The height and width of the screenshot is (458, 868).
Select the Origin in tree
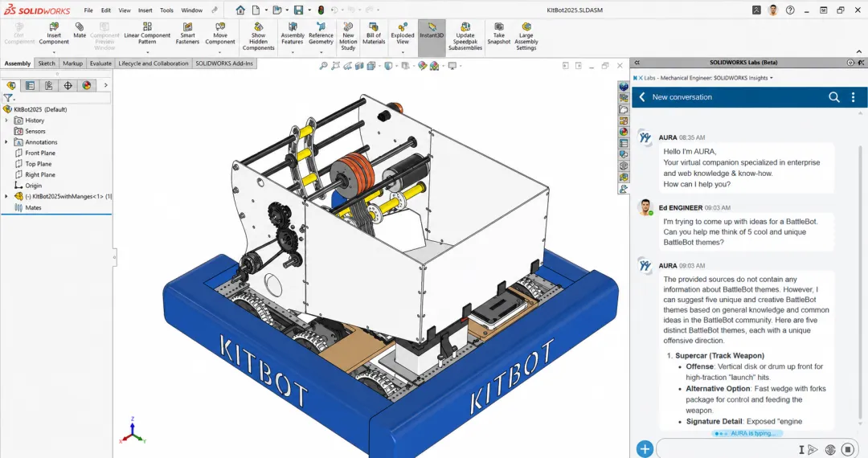click(28, 186)
